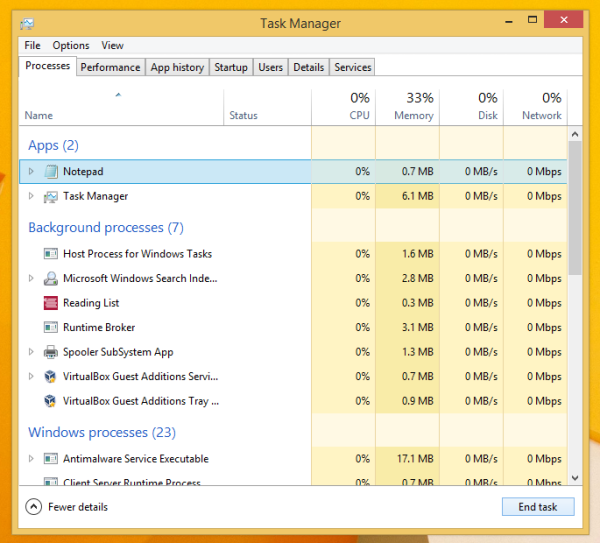Click the scrollbar up arrow
This screenshot has width=600, height=543.
tap(575, 134)
